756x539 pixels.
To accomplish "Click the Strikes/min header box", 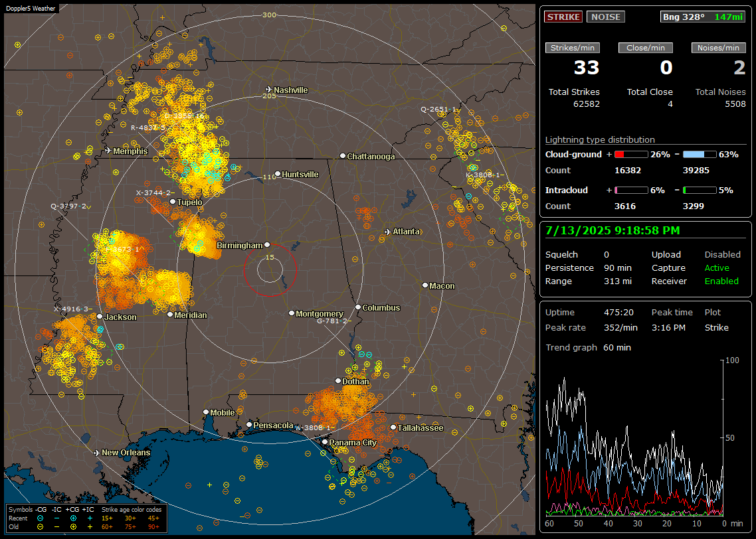I will point(572,48).
